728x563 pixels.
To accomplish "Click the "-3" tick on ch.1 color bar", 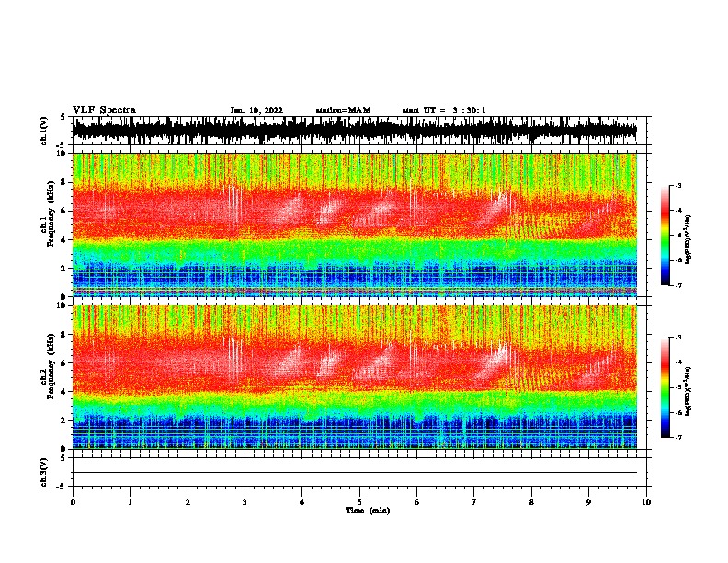I will (x=677, y=185).
